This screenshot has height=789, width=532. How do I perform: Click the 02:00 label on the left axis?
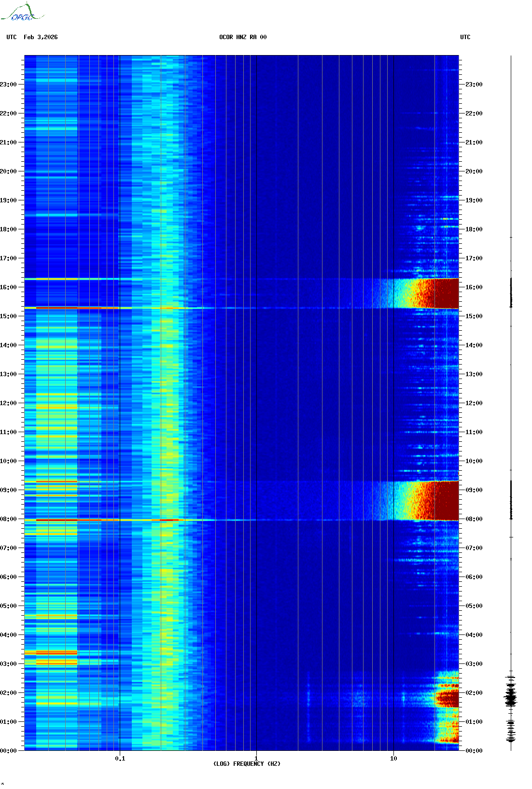(8, 693)
